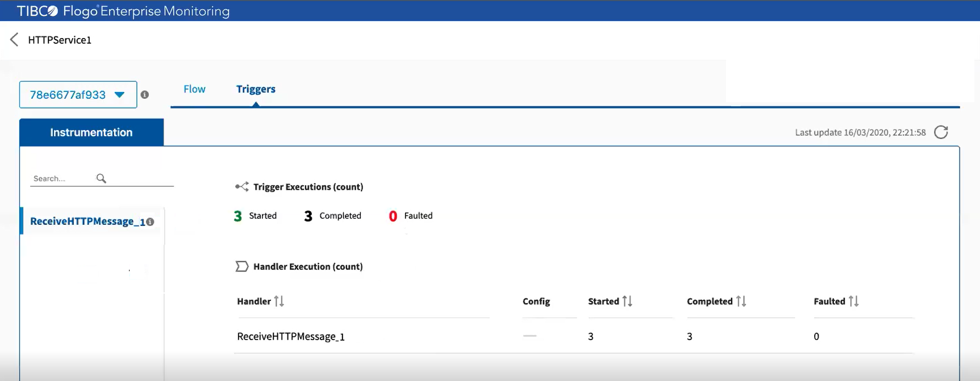Click ReceiveHTTPMessage_1 handler row name
The image size is (980, 381).
click(x=291, y=337)
